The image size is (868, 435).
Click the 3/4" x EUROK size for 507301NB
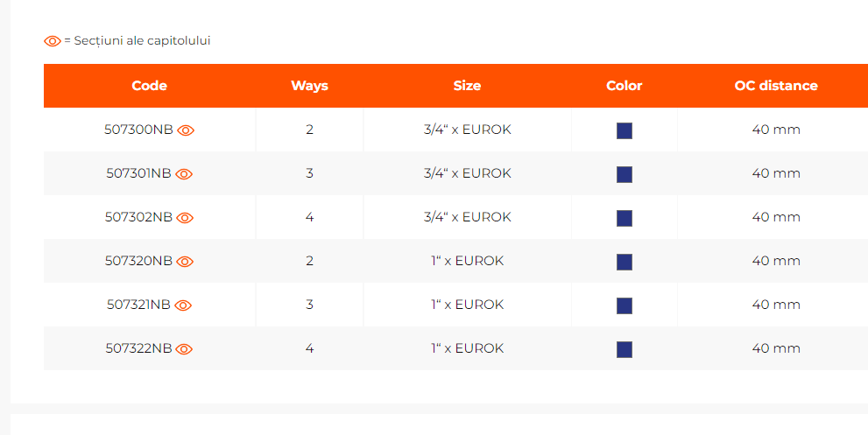[467, 173]
